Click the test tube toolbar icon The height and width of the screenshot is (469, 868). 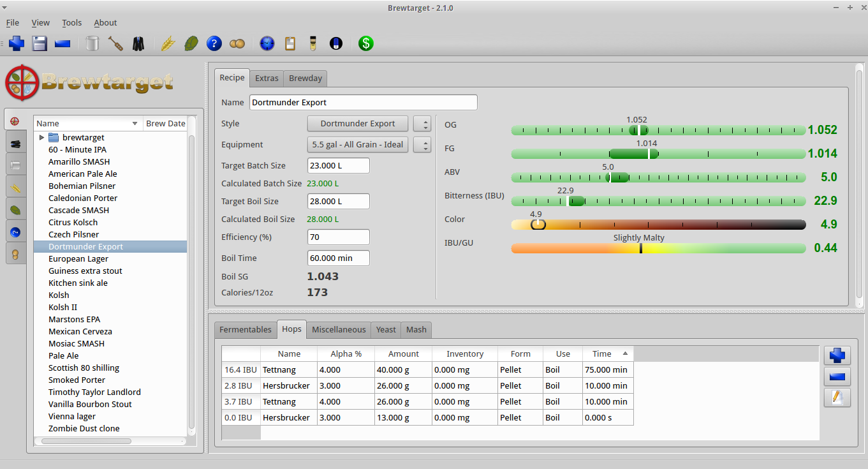(x=313, y=43)
